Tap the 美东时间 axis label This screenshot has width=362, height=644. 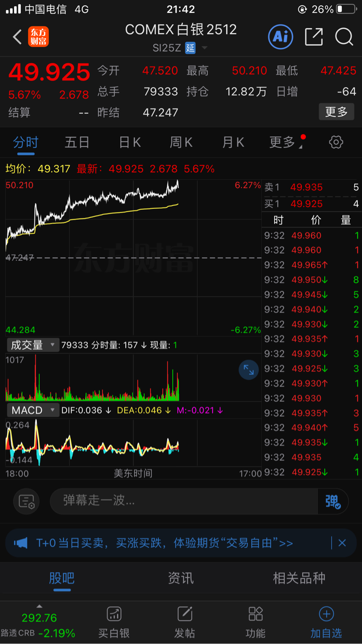pyautogui.click(x=133, y=473)
